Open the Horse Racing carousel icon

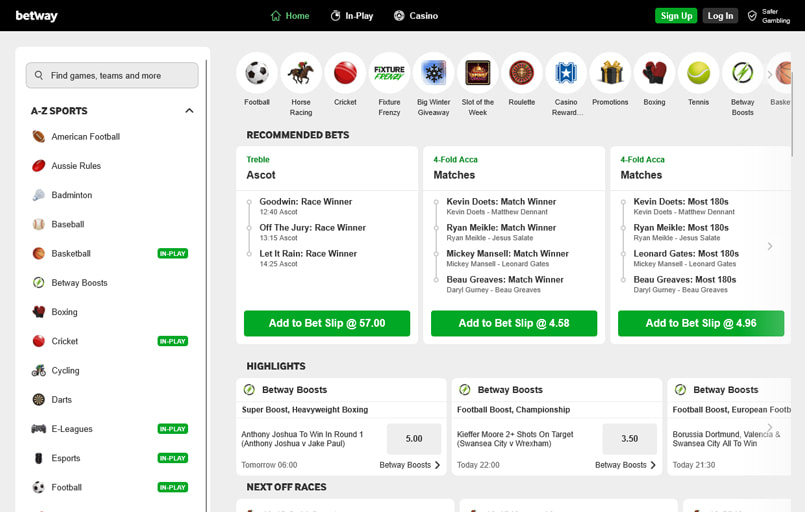301,73
